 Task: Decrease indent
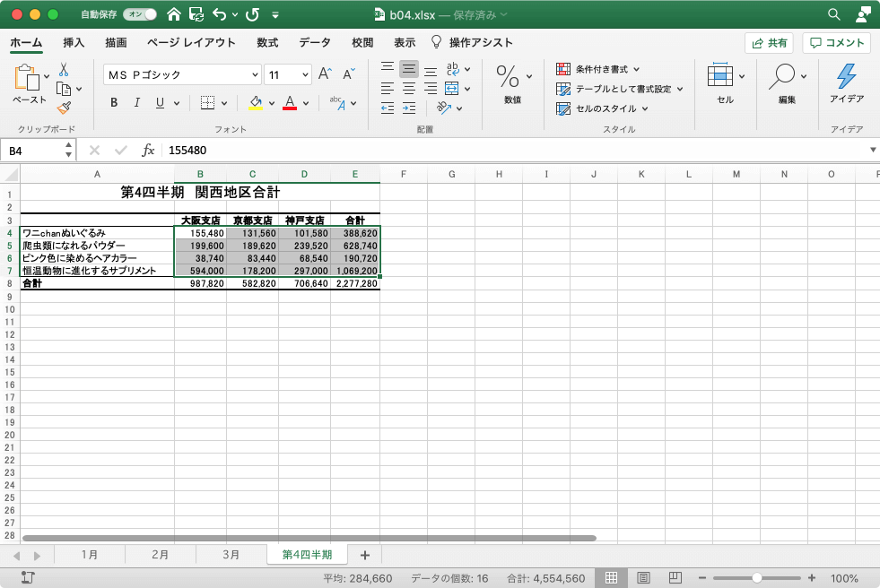388,108
